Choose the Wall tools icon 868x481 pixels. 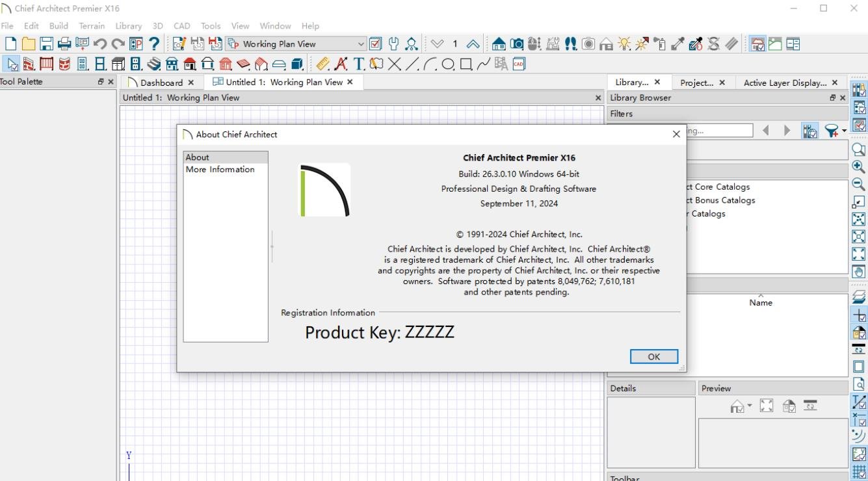click(x=29, y=64)
